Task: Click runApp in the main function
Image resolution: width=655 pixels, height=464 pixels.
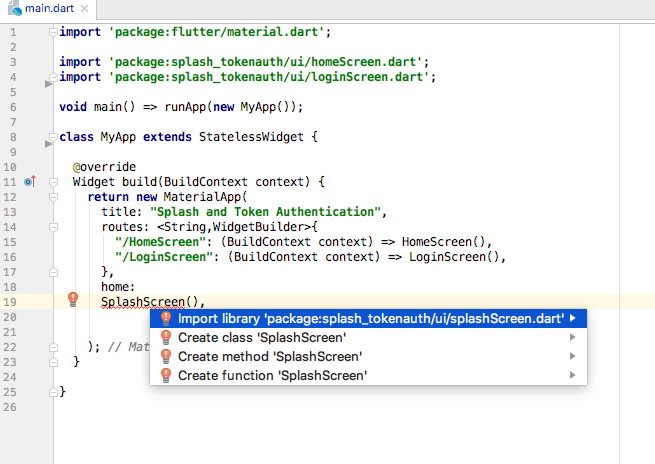Action: coord(185,107)
